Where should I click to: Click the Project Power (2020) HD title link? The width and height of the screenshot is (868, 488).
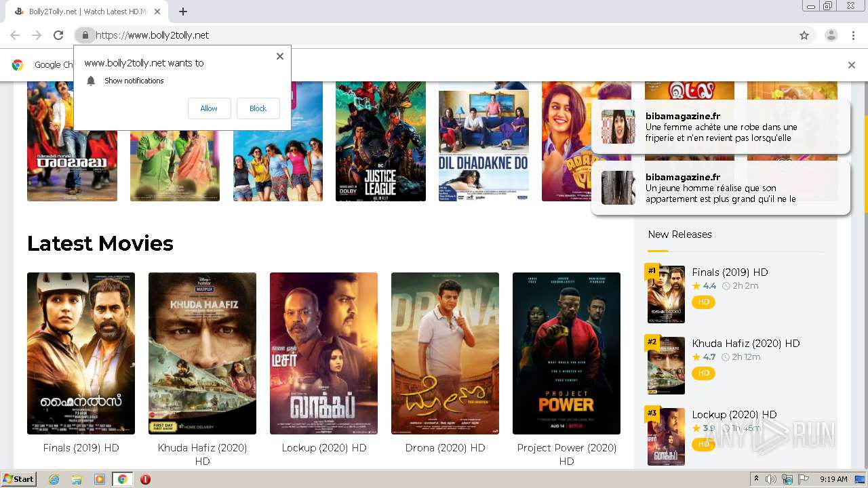click(x=566, y=454)
